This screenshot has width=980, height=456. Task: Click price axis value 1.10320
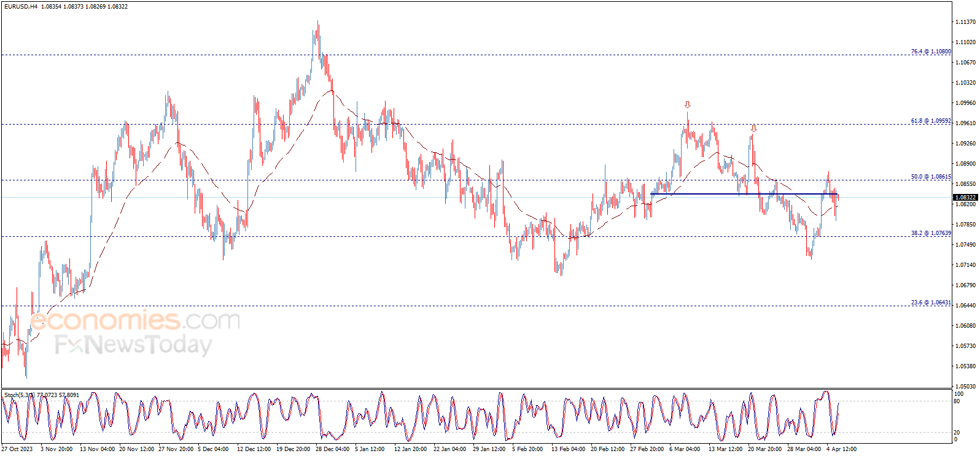(965, 83)
